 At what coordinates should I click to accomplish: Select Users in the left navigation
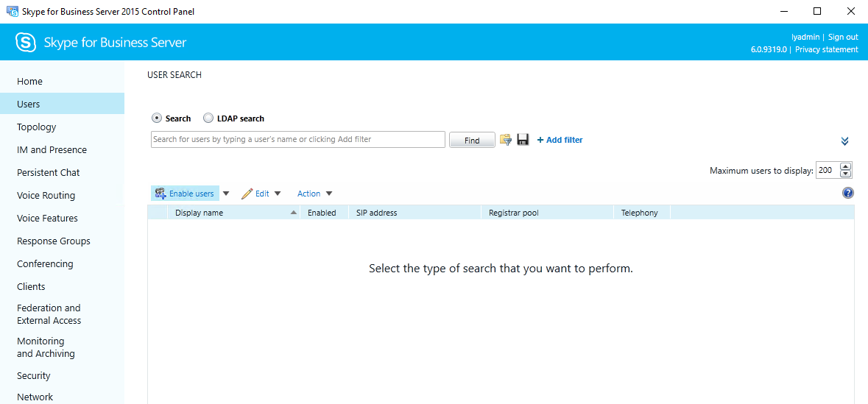[x=62, y=104]
